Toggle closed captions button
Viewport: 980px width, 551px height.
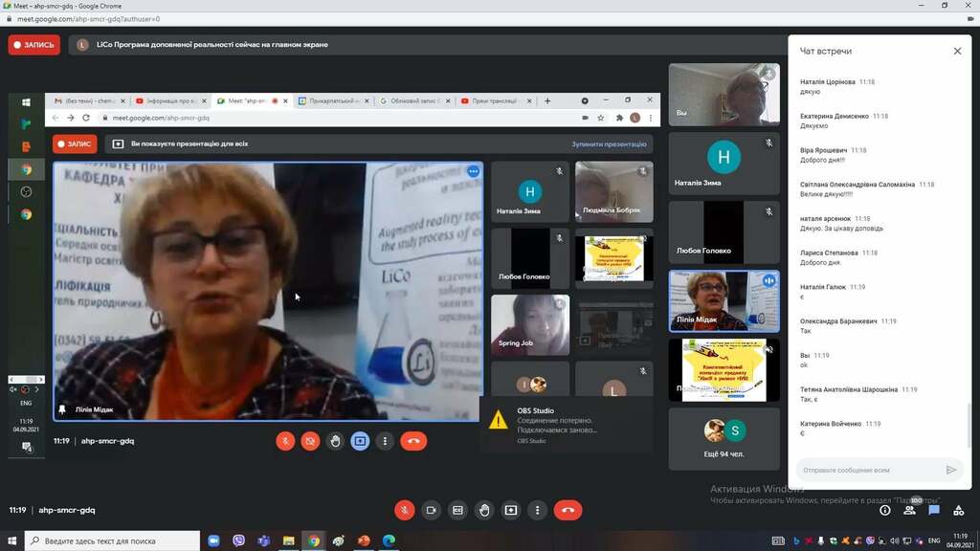coord(457,510)
